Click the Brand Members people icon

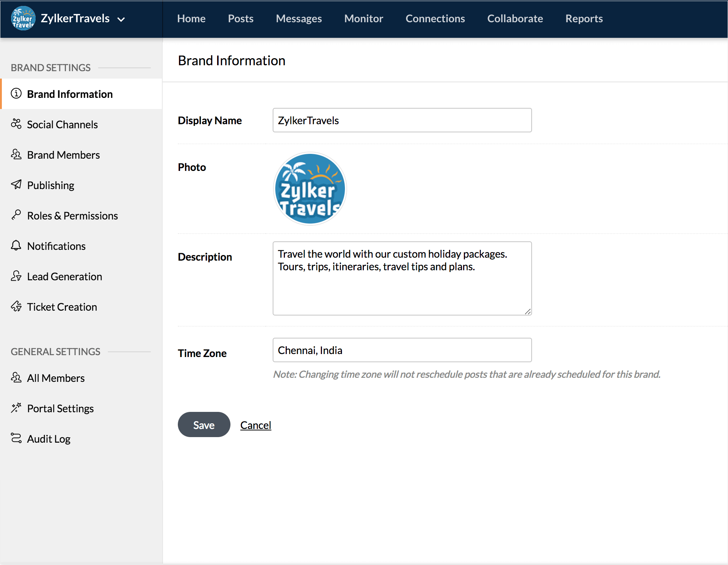(16, 154)
